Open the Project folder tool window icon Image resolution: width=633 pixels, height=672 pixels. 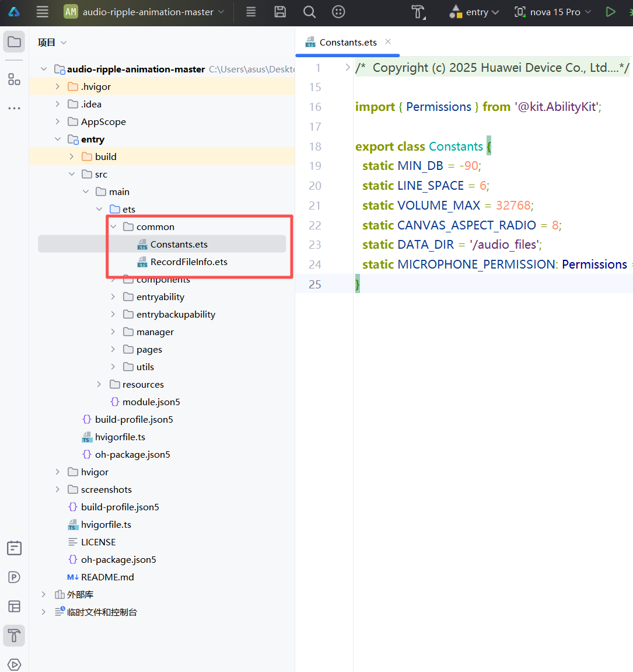pos(14,42)
